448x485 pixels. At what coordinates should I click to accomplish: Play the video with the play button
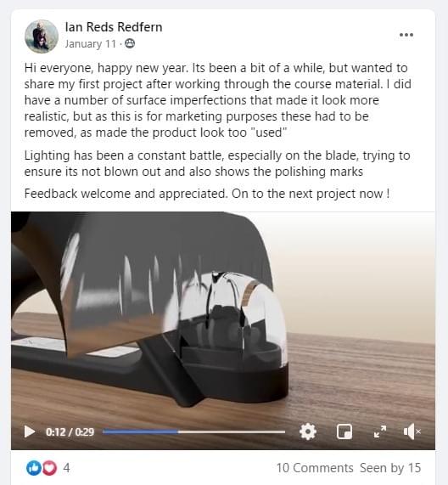coord(30,431)
